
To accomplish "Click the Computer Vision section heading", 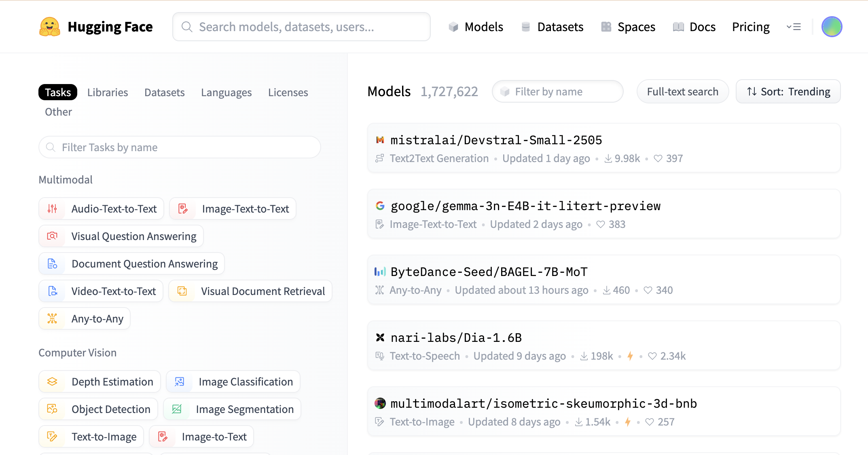I will 78,353.
